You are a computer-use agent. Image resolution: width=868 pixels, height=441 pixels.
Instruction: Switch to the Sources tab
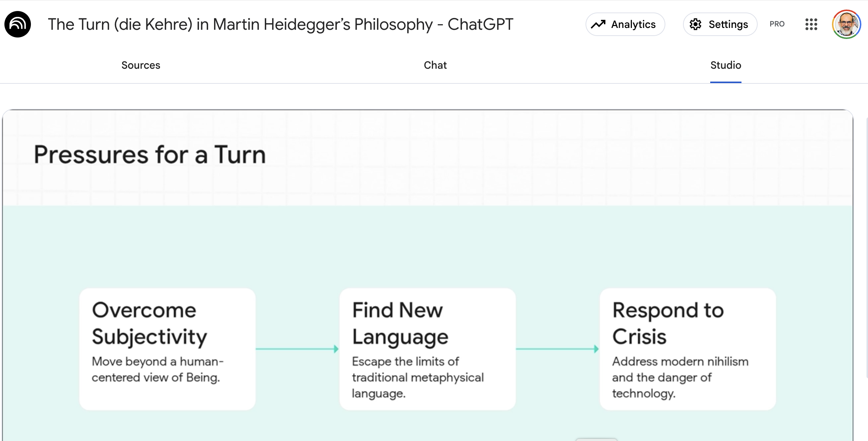pyautogui.click(x=141, y=65)
